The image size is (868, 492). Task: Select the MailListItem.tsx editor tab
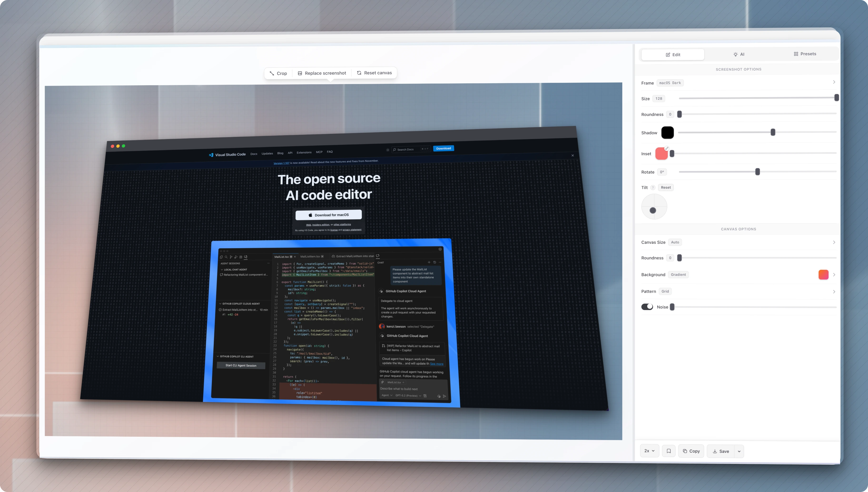click(x=312, y=256)
